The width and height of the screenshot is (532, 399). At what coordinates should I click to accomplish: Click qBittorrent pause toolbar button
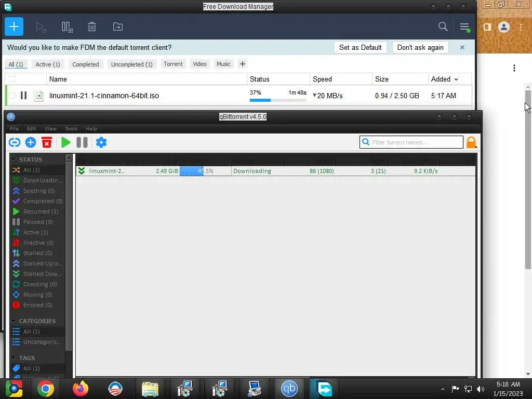tap(82, 142)
